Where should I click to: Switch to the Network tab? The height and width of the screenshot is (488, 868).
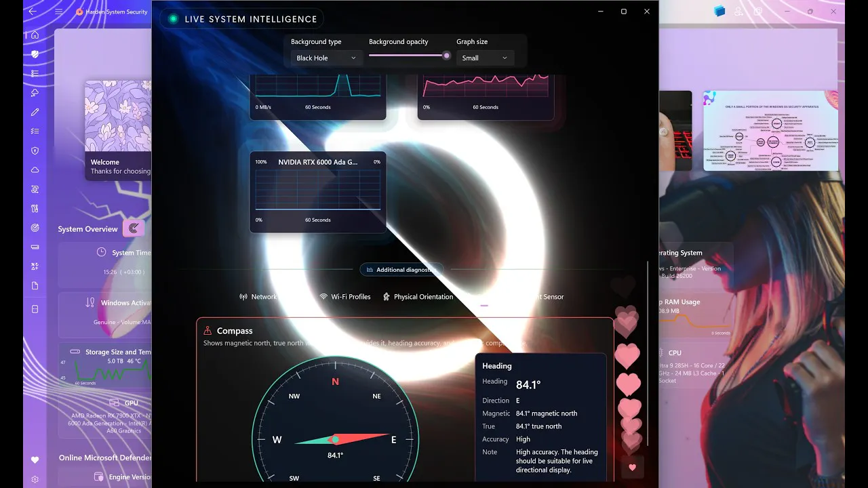click(x=258, y=297)
